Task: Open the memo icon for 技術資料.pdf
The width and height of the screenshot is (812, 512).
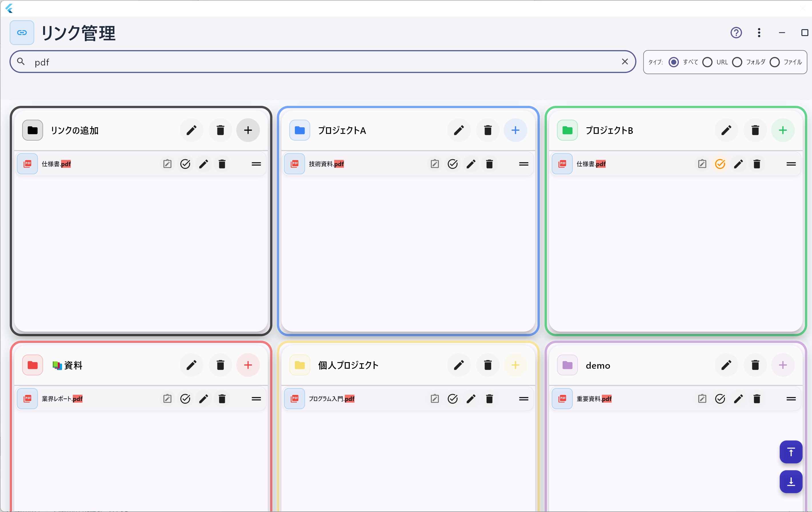Action: click(x=435, y=164)
